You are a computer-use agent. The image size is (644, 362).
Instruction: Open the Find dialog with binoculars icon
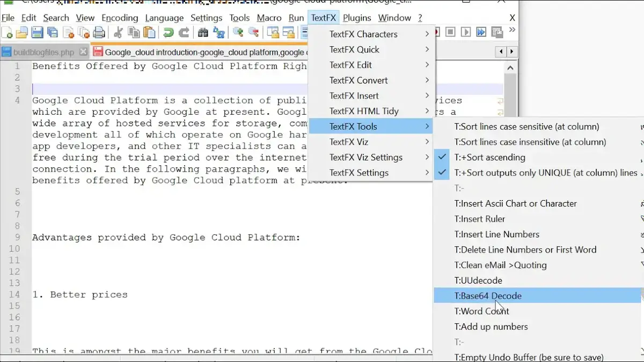(x=202, y=33)
